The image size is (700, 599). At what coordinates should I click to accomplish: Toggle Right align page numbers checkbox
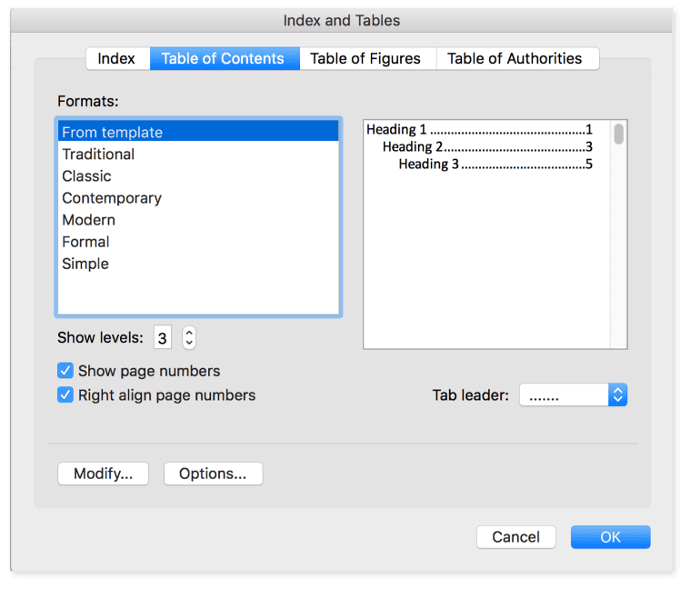coord(65,395)
